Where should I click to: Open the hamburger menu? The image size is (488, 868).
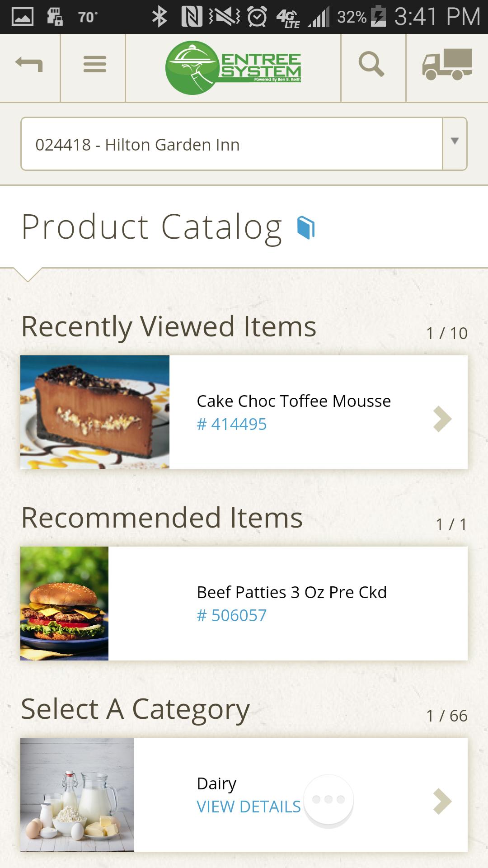point(94,64)
